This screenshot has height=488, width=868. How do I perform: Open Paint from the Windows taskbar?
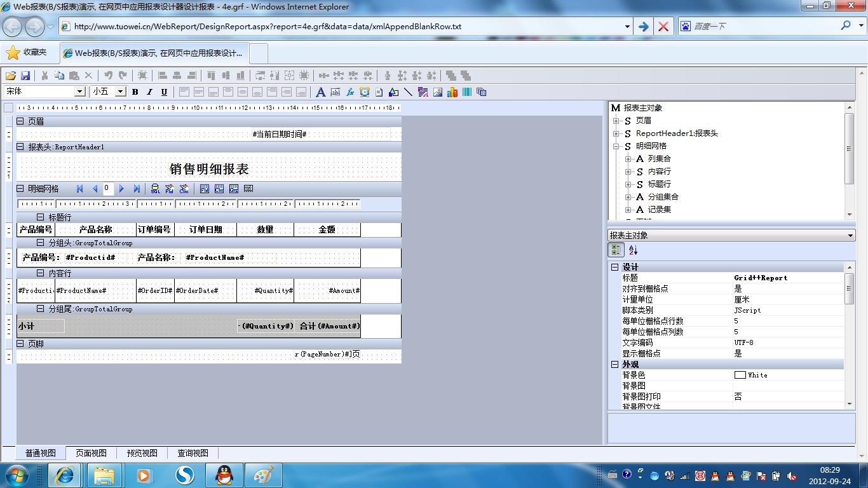[262, 475]
